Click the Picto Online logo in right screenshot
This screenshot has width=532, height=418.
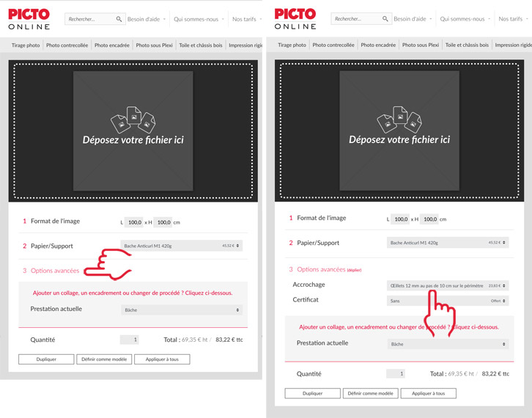[x=295, y=19]
